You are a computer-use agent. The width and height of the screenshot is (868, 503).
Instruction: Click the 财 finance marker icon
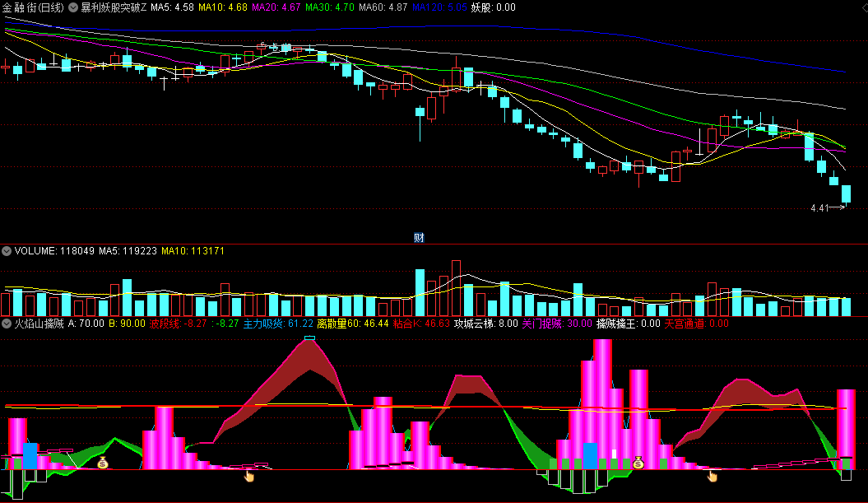pos(419,238)
